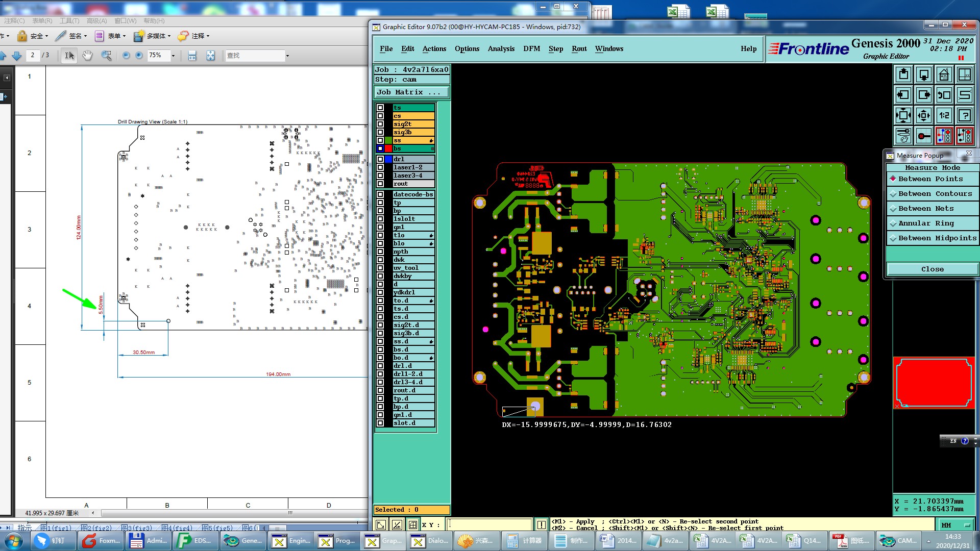Viewport: 980px width, 551px height.
Task: Select Between Points measure mode
Action: point(933,179)
